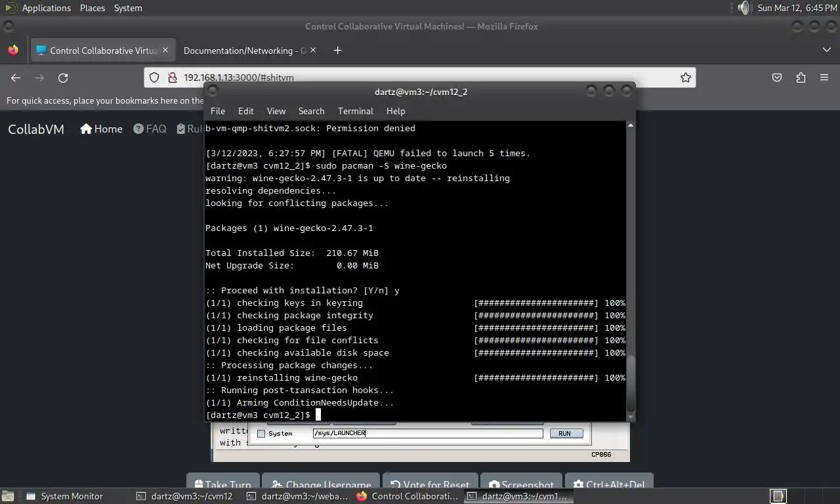The image size is (840, 504).
Task: Expand the list all tabs chevron
Action: 826,51
